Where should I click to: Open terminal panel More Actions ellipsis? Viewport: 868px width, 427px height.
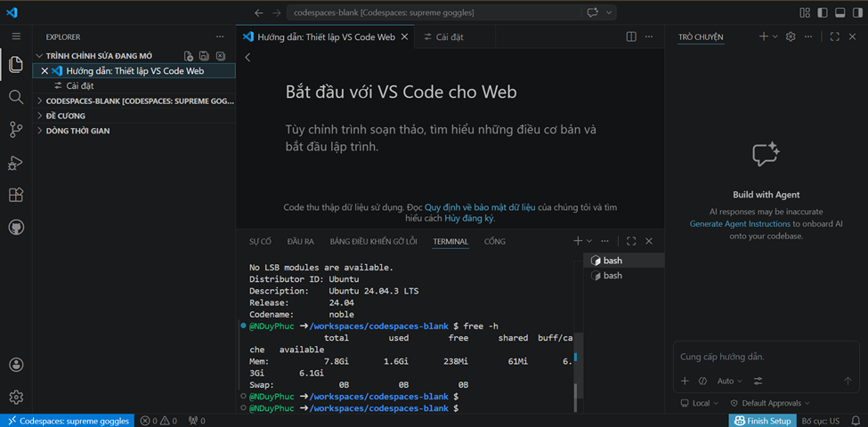point(604,241)
